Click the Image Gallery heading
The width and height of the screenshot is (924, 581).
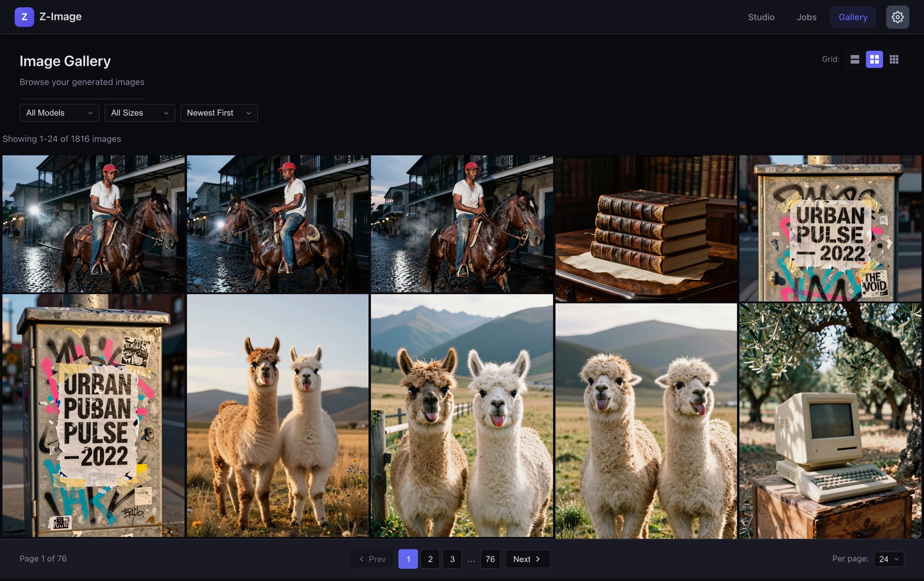tap(65, 61)
